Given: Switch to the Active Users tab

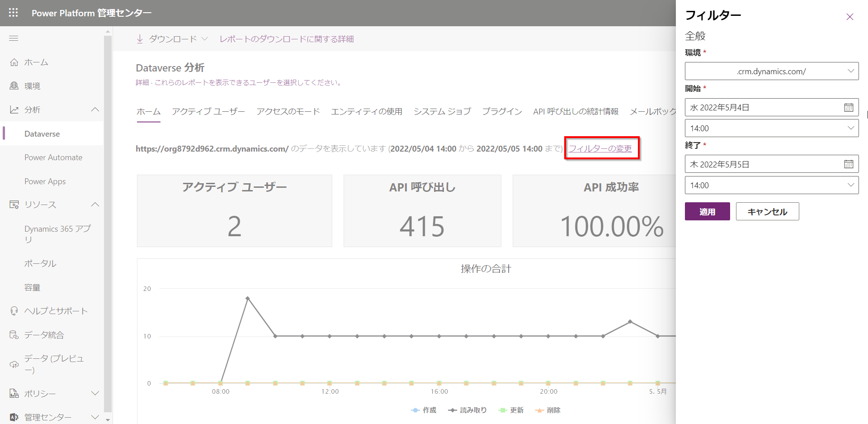Looking at the screenshot, I should (208, 111).
